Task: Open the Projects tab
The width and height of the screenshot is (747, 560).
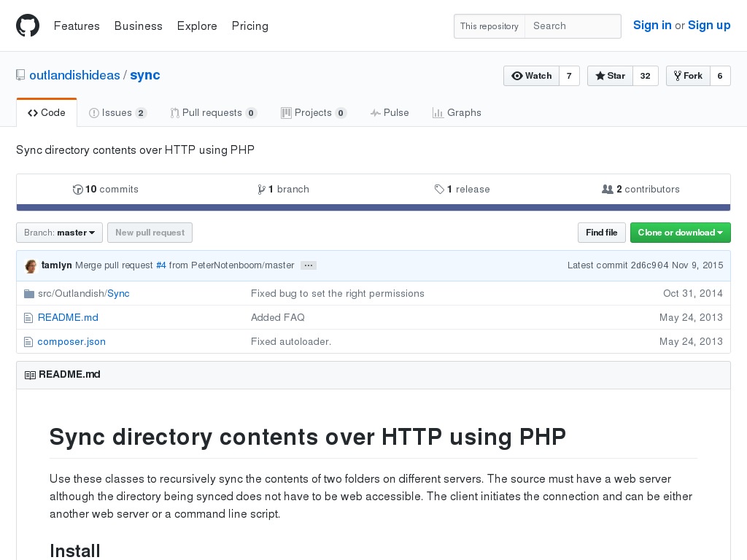Action: coord(314,113)
